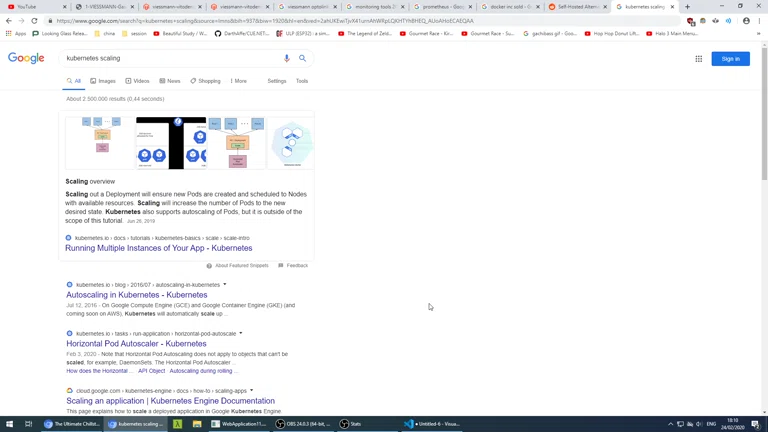Click Windows Start button in taskbar
Image resolution: width=768 pixels, height=432 pixels.
pyautogui.click(x=9, y=424)
